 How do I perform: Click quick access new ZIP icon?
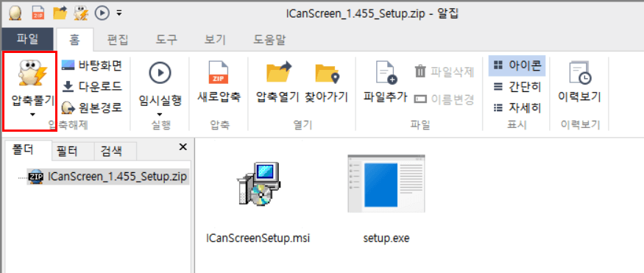[x=38, y=13]
